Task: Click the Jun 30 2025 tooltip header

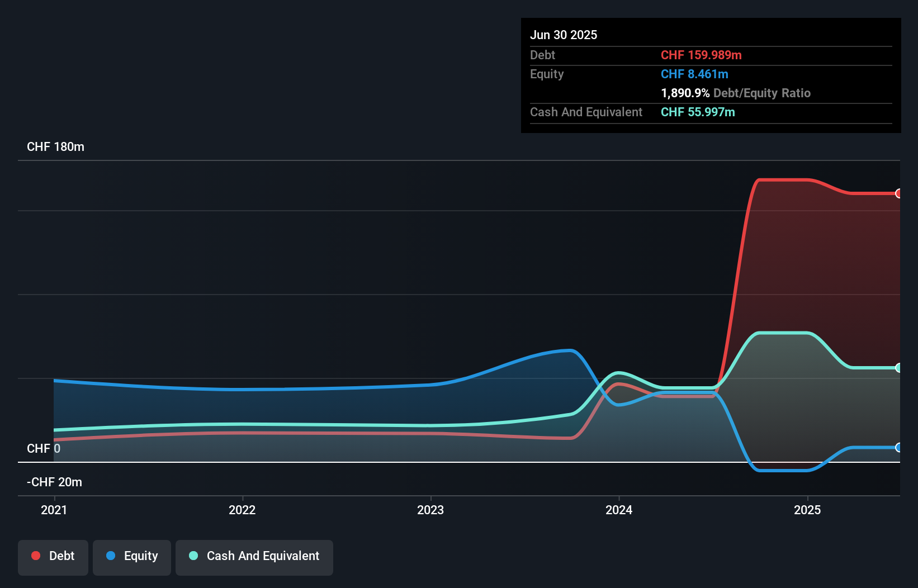Action: (x=564, y=35)
